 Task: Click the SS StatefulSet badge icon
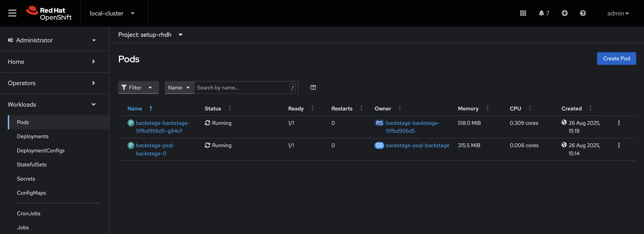click(379, 145)
